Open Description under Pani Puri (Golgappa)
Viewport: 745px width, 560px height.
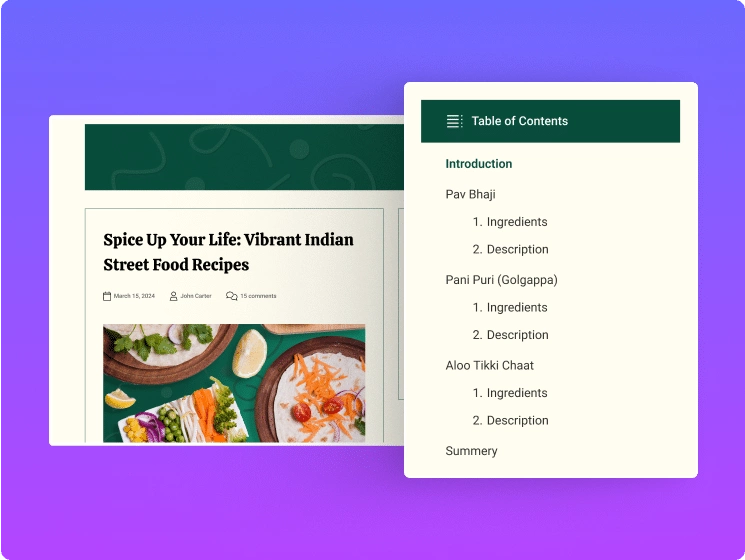[x=517, y=335]
